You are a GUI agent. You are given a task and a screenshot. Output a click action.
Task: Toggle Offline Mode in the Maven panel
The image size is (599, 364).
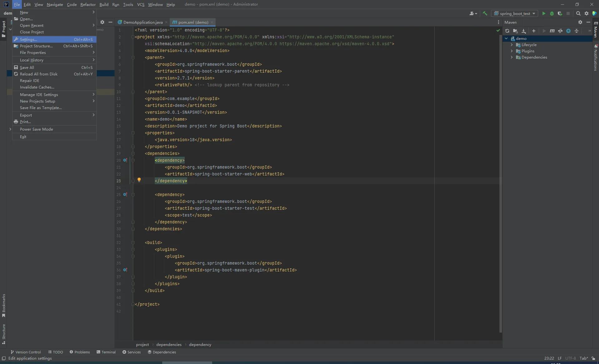pos(569,31)
